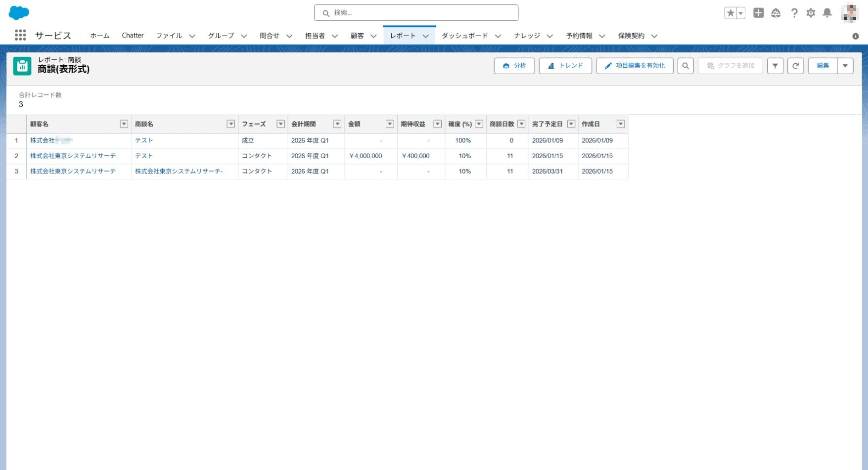The image size is (868, 470).
Task: Open the Chatter tab
Action: pos(133,36)
